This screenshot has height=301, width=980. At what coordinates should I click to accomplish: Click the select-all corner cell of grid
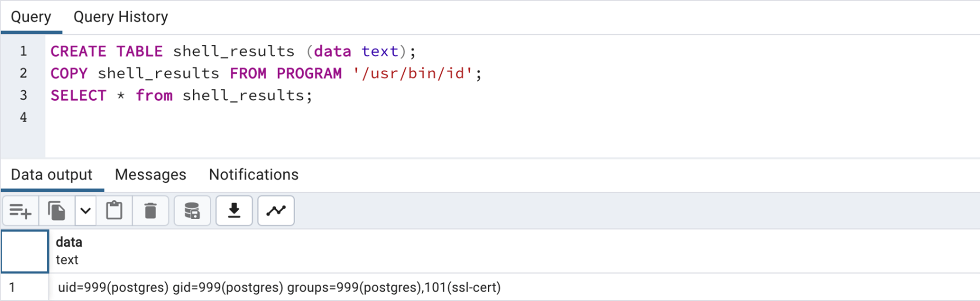(25, 251)
